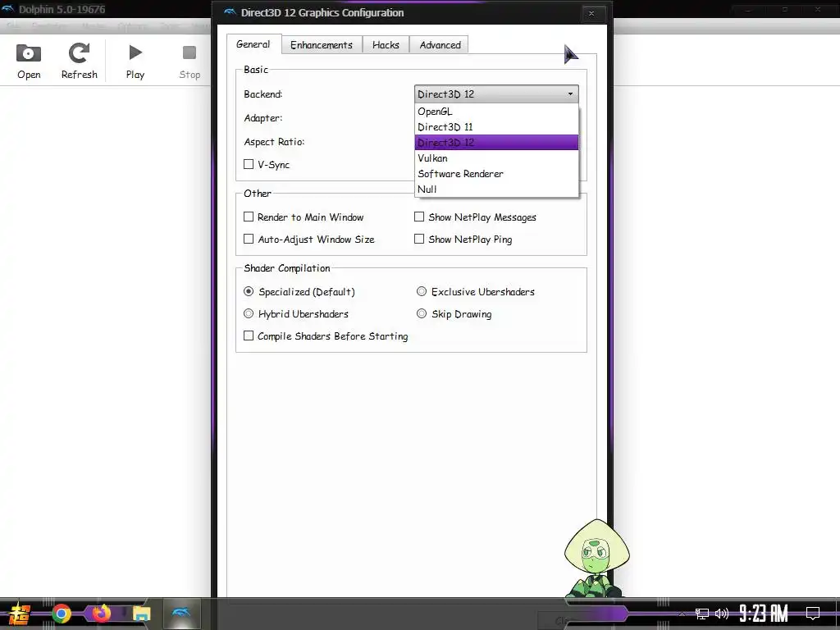The image size is (840, 630).
Task: Enable the V-Sync checkbox
Action: pyautogui.click(x=249, y=164)
